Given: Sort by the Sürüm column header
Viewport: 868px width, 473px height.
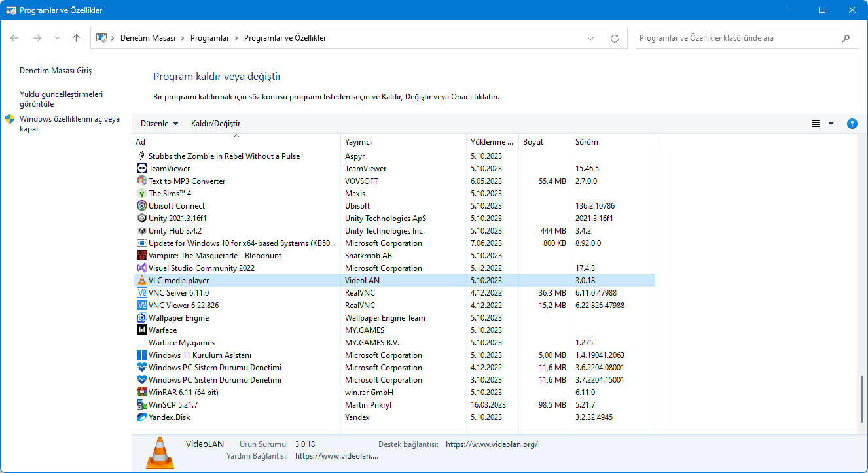Looking at the screenshot, I should 613,142.
